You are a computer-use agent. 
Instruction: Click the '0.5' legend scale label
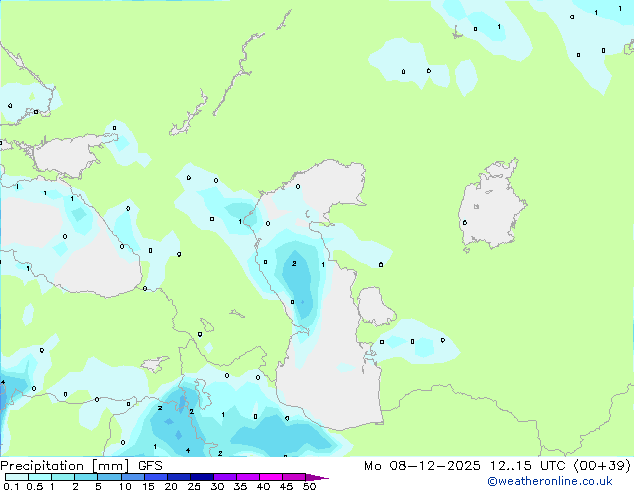tap(35, 486)
